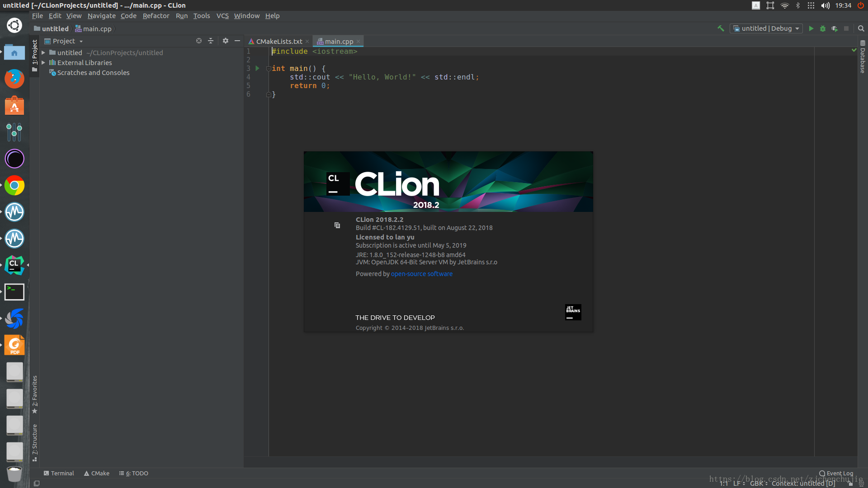
Task: Close the CMakeLists.txt tab
Action: coord(307,42)
